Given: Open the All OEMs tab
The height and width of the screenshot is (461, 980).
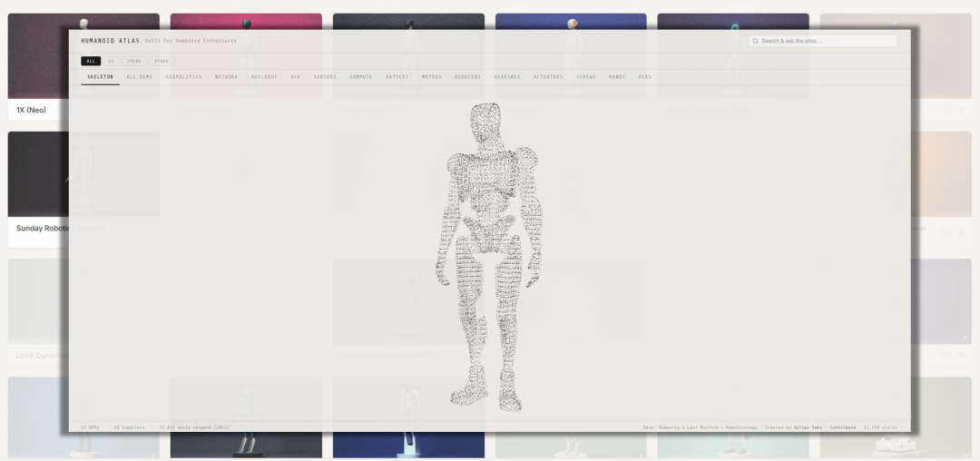Looking at the screenshot, I should (x=140, y=77).
